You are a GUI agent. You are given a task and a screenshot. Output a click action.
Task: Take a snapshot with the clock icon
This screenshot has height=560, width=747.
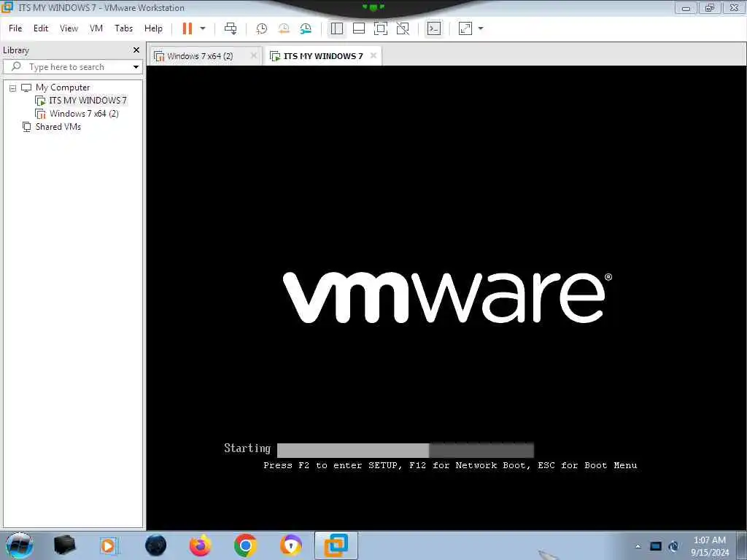[262, 28]
